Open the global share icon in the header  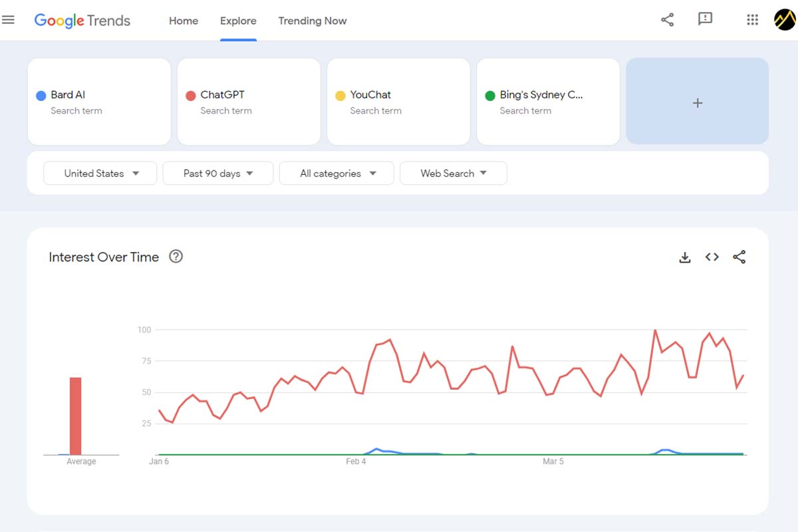point(667,20)
